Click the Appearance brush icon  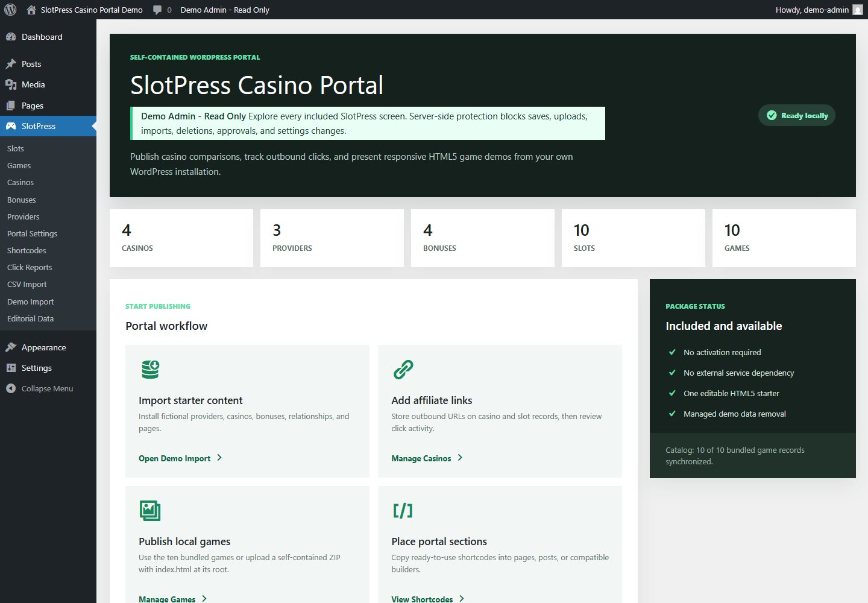coord(11,347)
